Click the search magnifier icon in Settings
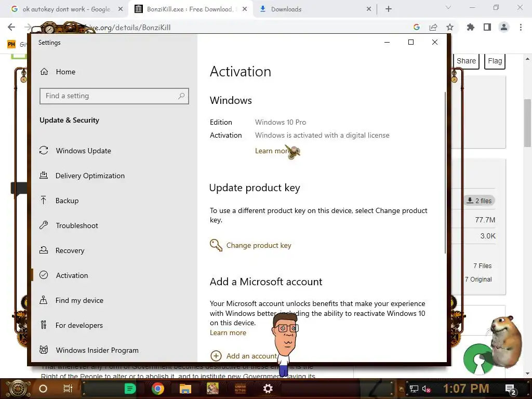This screenshot has height=399, width=532. point(181,96)
